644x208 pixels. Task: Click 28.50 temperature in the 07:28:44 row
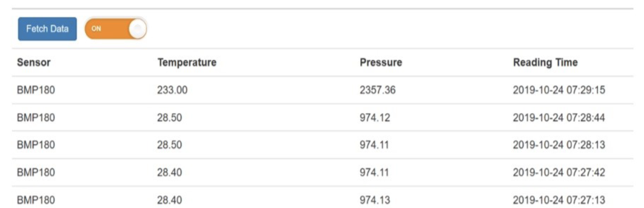[169, 118]
